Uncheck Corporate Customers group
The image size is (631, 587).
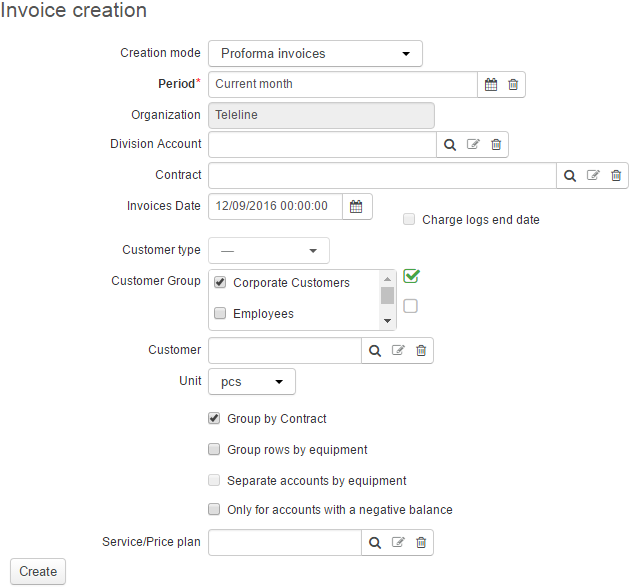220,282
